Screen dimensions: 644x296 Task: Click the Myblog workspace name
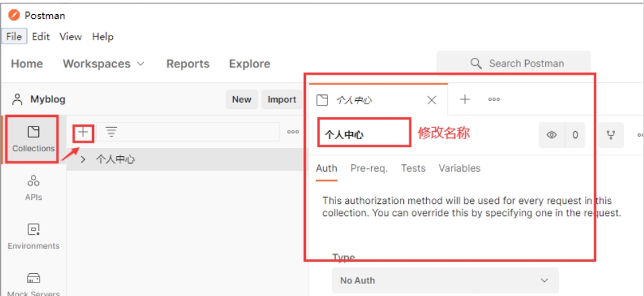pos(48,99)
